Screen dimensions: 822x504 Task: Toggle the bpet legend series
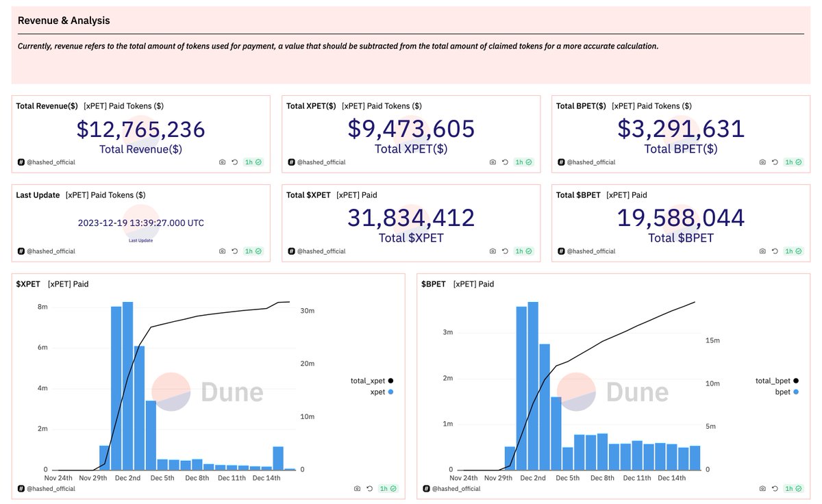pos(788,392)
